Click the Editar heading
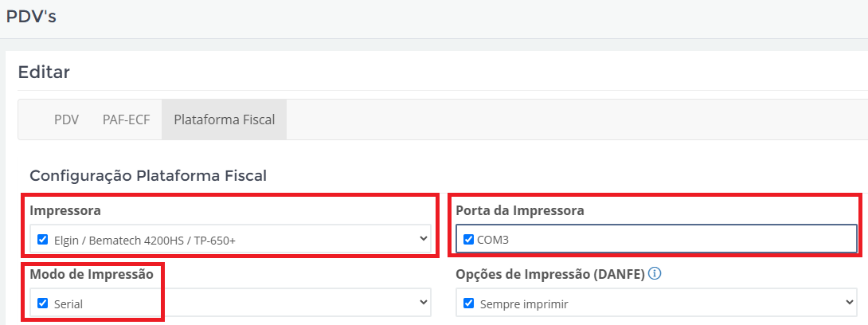This screenshot has height=325, width=868. click(x=44, y=72)
